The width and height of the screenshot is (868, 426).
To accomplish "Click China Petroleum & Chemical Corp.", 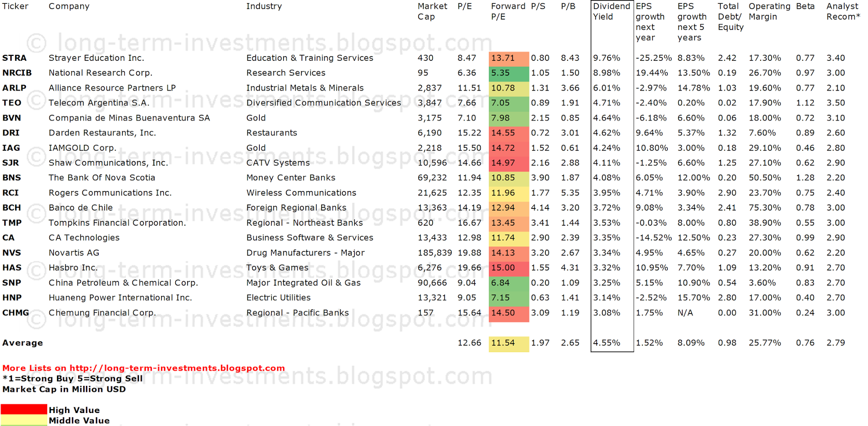I will [123, 283].
